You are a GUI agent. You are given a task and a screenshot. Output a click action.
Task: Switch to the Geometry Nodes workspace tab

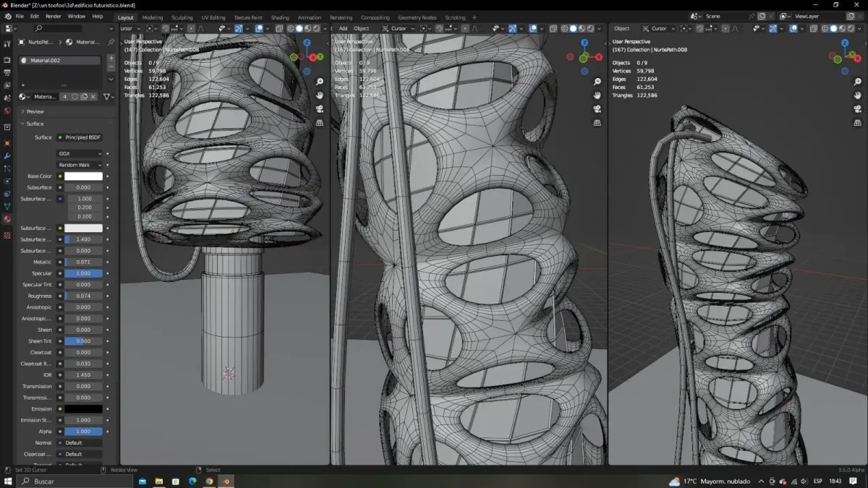(x=417, y=17)
